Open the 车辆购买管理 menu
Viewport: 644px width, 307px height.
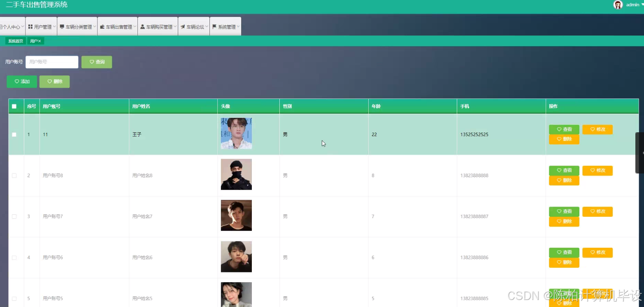[x=158, y=27]
